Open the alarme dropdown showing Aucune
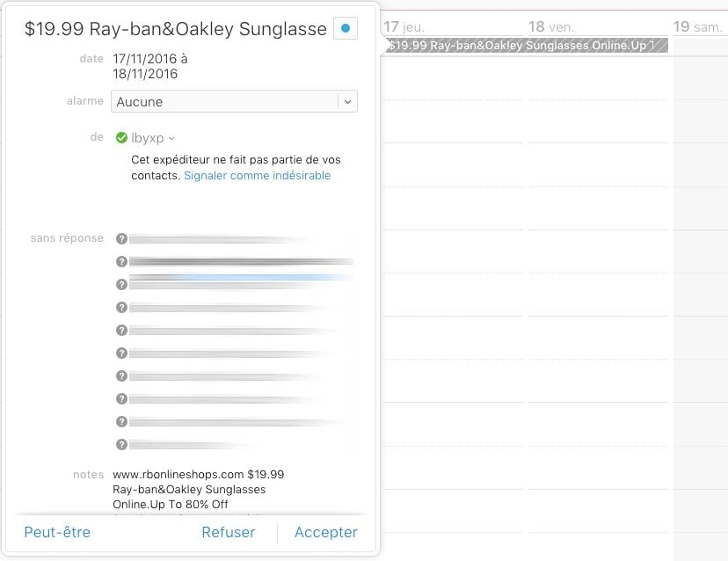 point(234,101)
